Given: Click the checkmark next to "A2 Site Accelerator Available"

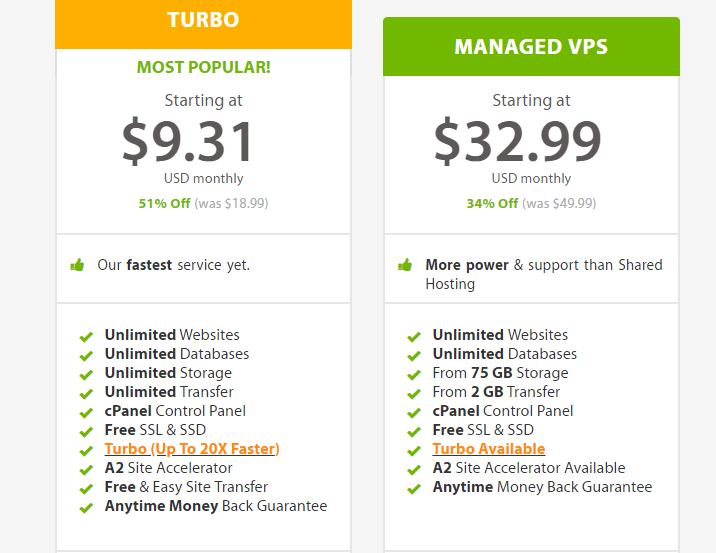Looking at the screenshot, I should click(x=414, y=469).
